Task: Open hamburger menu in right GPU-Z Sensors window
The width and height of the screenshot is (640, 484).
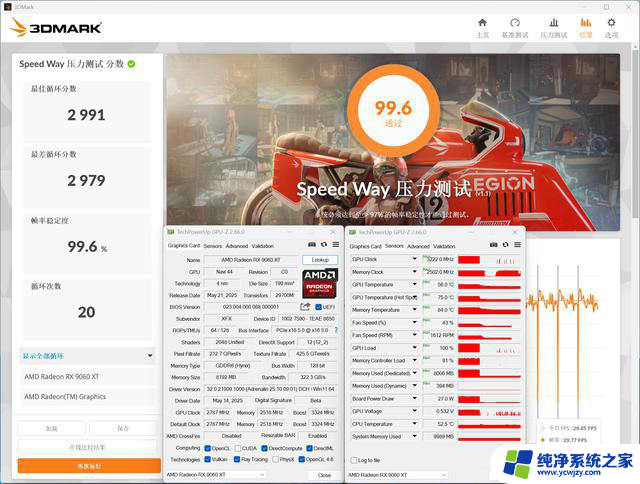Action: 517,244
